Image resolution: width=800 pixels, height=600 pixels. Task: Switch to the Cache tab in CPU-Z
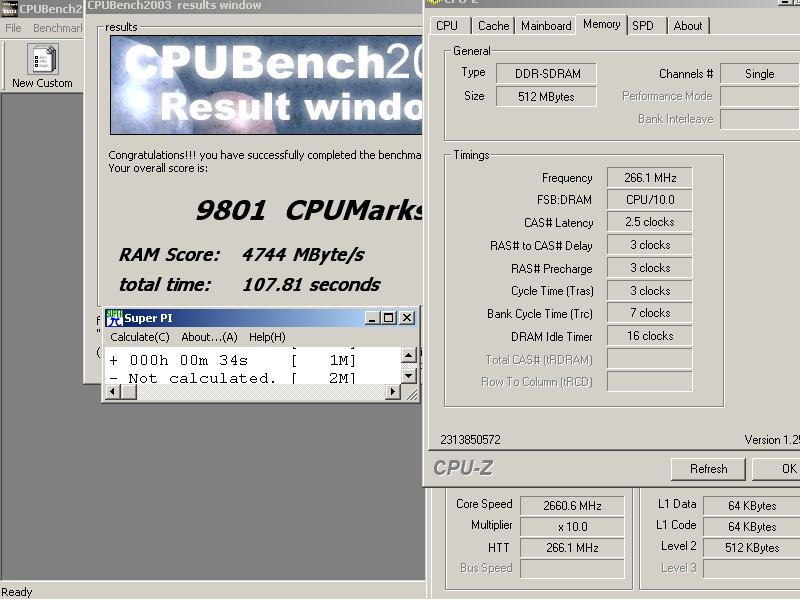pyautogui.click(x=493, y=26)
